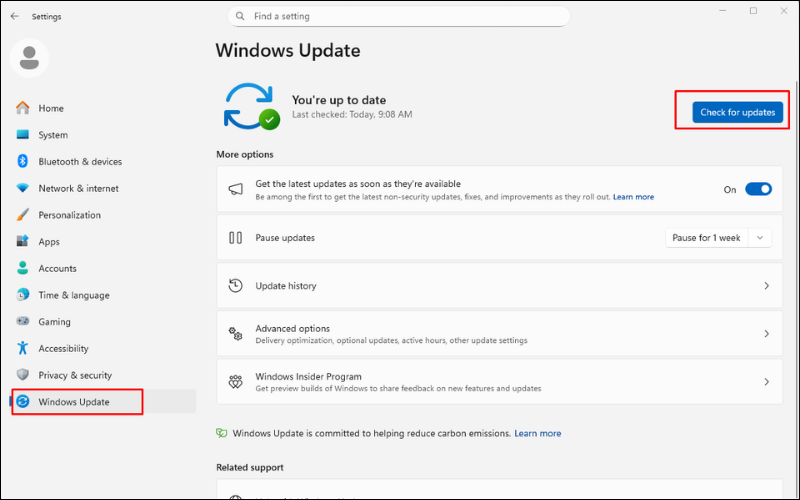800x500 pixels.
Task: Click the Network & internet wifi icon
Action: (23, 188)
